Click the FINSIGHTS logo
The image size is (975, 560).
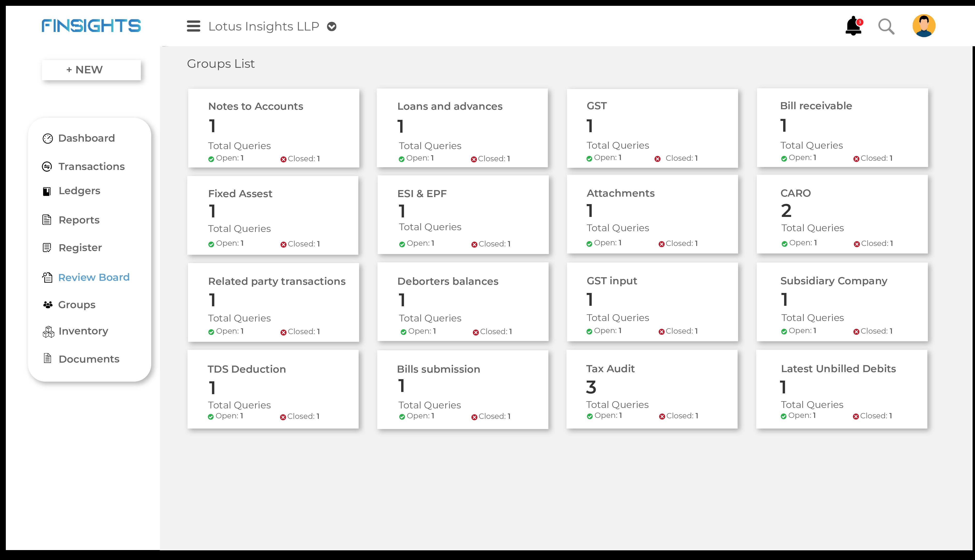pyautogui.click(x=91, y=26)
